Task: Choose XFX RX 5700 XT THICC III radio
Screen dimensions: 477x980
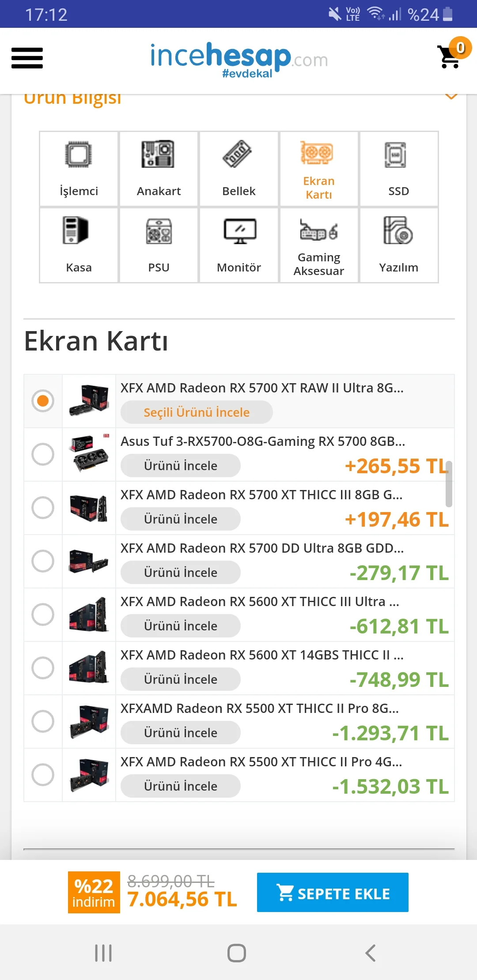Action: click(43, 508)
